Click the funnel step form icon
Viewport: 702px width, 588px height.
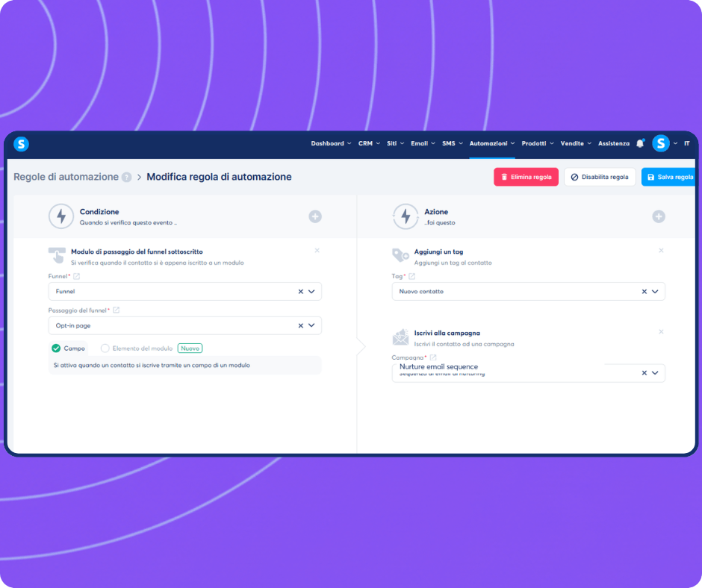(57, 255)
